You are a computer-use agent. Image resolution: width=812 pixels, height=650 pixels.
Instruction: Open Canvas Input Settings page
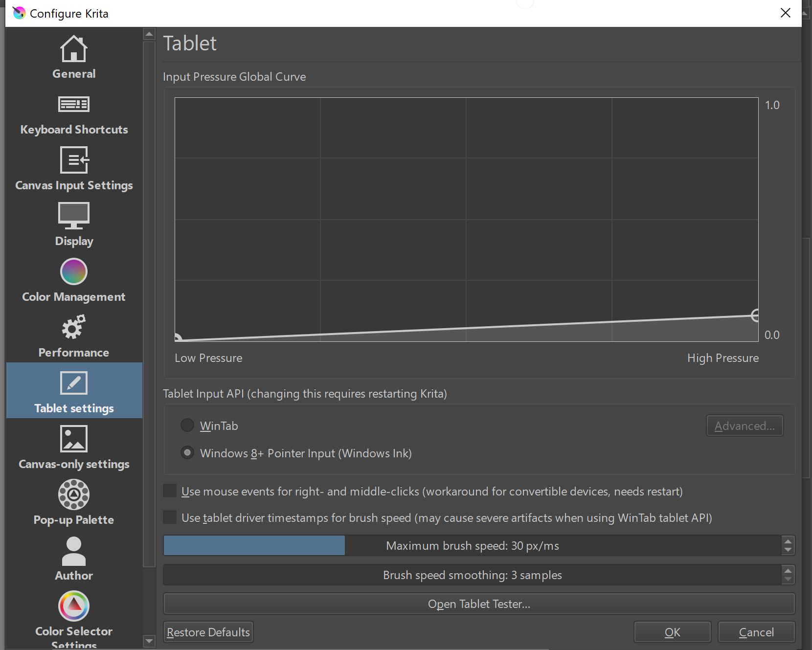(74, 167)
